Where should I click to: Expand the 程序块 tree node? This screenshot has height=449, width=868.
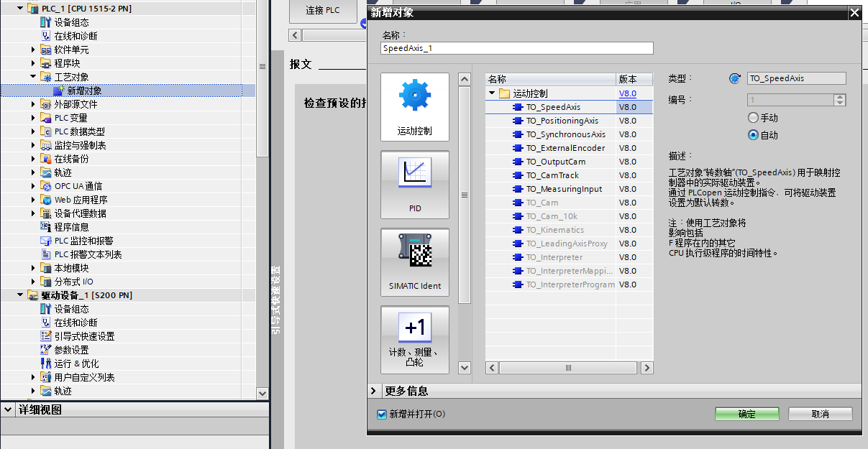33,63
